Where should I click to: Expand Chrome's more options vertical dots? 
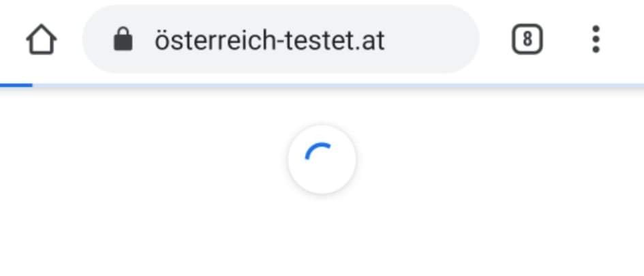[596, 40]
